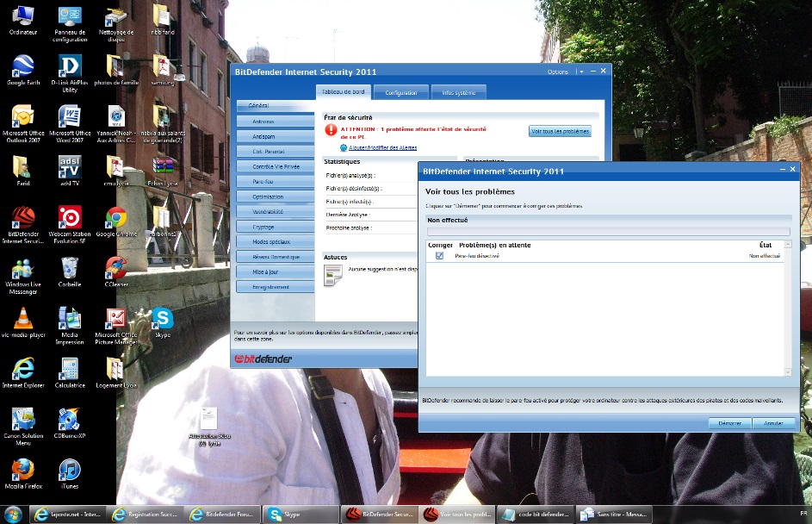Click the Démarrer button
Image resolution: width=812 pixels, height=524 pixels.
[729, 423]
